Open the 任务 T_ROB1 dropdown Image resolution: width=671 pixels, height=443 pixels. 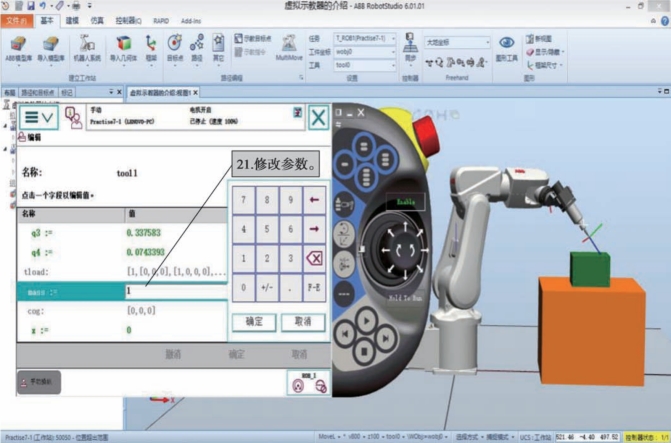365,39
